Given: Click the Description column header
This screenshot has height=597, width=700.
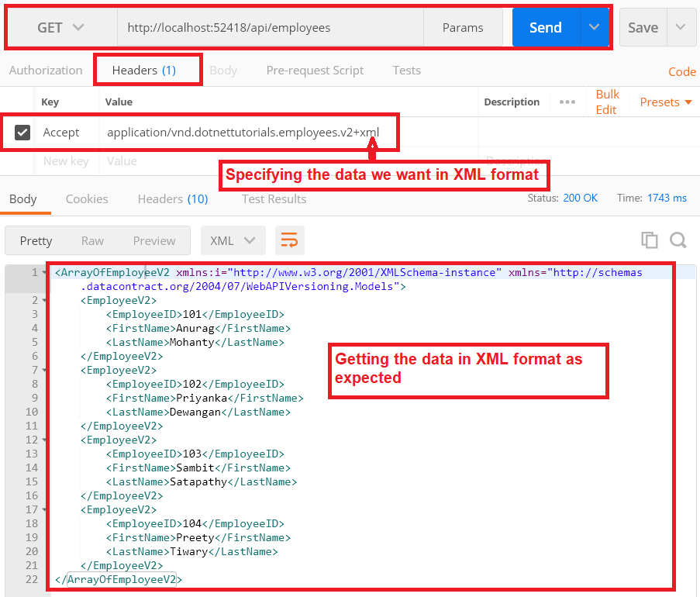Looking at the screenshot, I should (x=512, y=102).
